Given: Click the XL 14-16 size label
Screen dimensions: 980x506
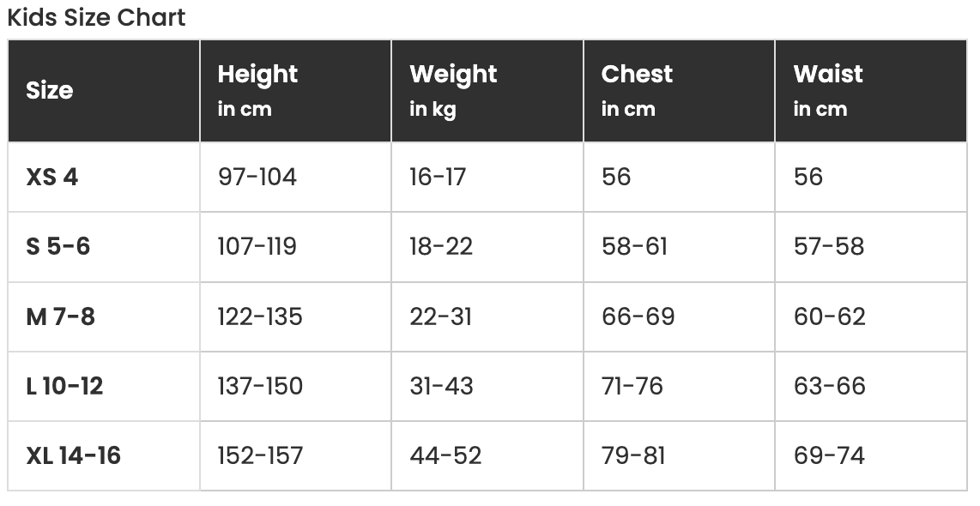Looking at the screenshot, I should [x=73, y=455].
